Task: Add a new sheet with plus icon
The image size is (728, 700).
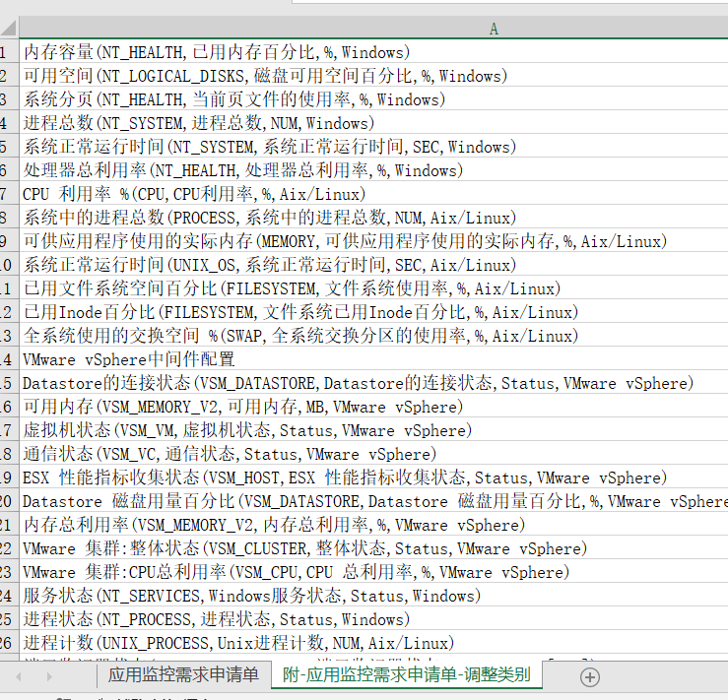Action: (590, 676)
